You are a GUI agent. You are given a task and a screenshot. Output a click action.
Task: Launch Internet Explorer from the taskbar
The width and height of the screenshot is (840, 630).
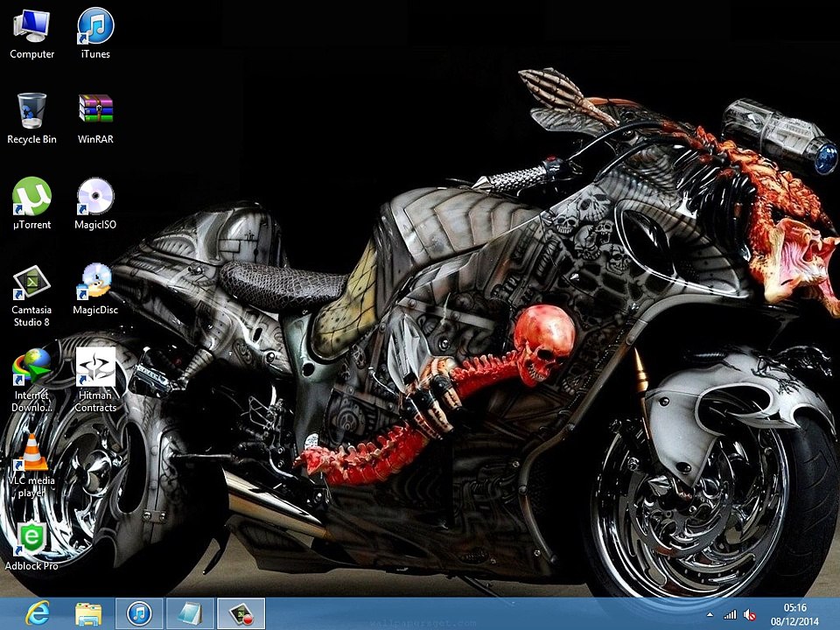point(38,614)
